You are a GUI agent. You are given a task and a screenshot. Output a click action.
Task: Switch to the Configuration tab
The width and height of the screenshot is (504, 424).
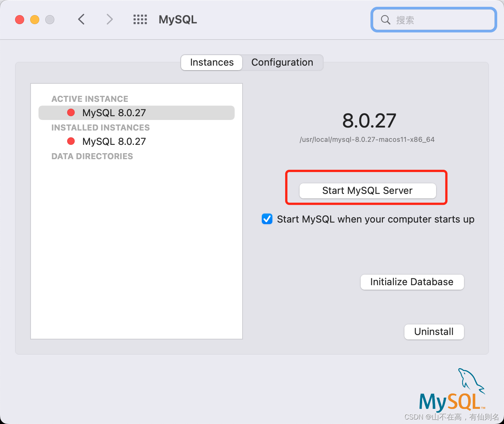click(x=282, y=62)
